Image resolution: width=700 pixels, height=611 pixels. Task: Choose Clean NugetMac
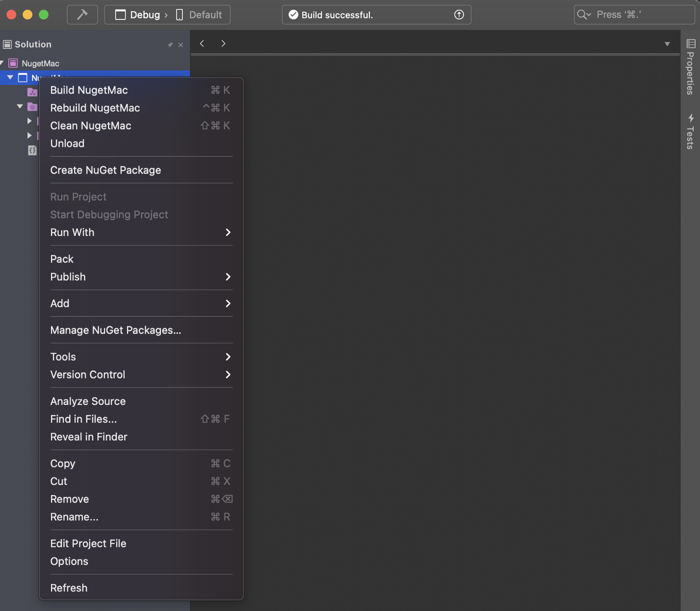tap(141, 125)
